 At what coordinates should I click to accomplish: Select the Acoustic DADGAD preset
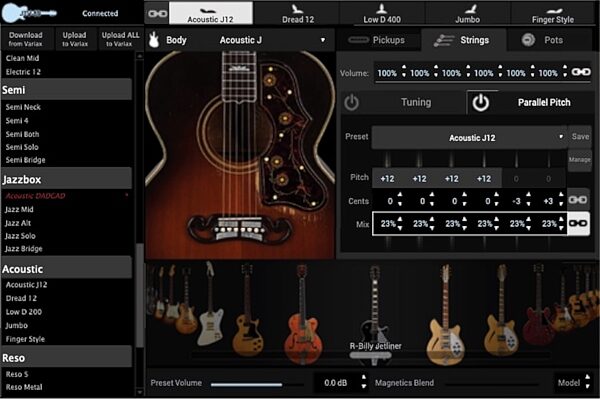coord(35,196)
